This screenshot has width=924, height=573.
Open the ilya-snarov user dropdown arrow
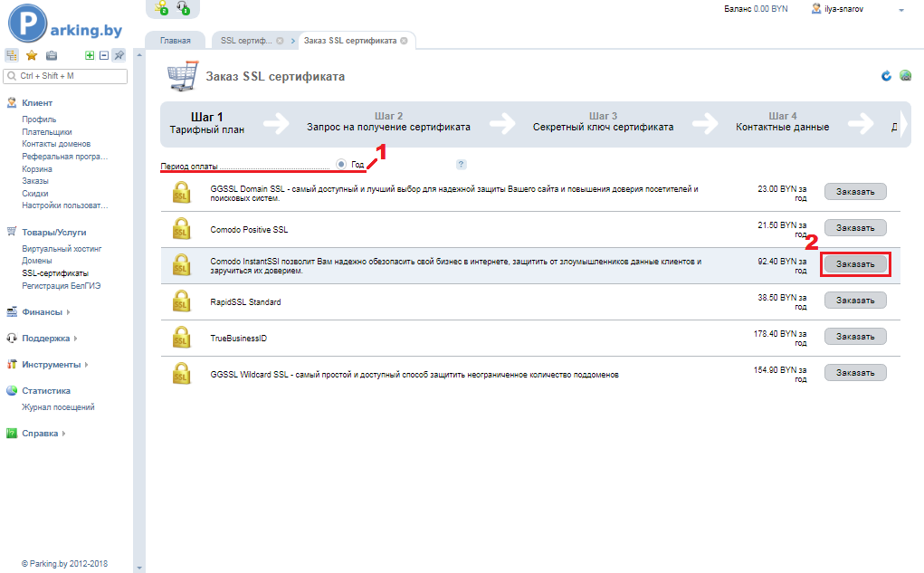(x=901, y=10)
